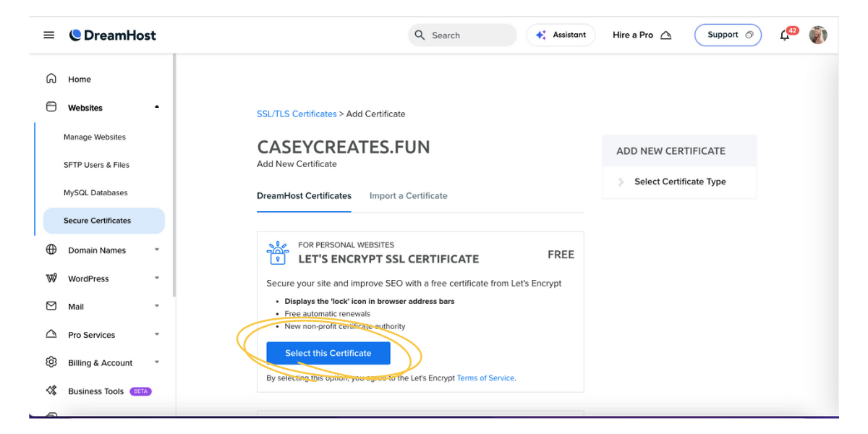Screen dimensions: 868x434
Task: Select Secure Certificates in the sidebar
Action: (104, 221)
